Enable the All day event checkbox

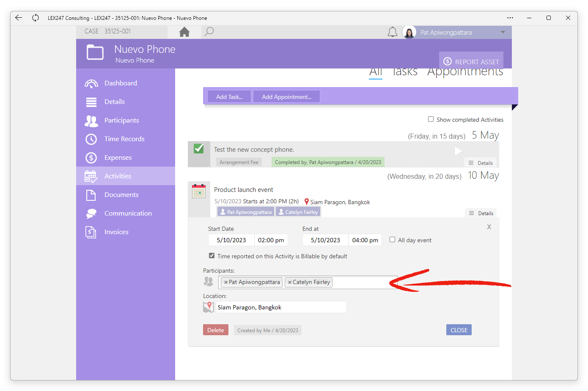pyautogui.click(x=392, y=240)
